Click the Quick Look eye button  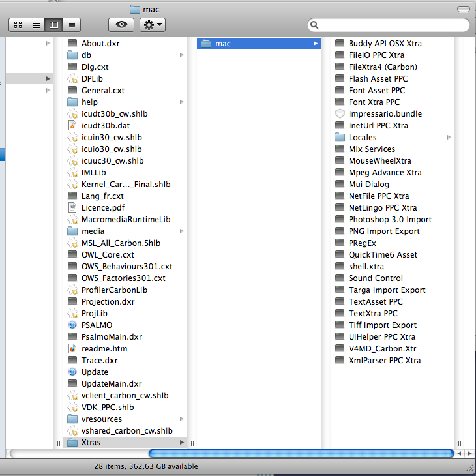(121, 25)
